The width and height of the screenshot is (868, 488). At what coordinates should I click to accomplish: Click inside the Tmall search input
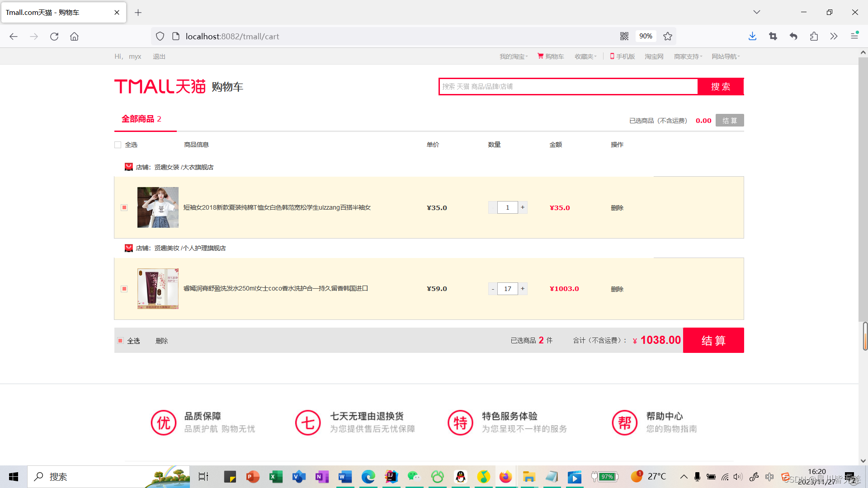[569, 86]
